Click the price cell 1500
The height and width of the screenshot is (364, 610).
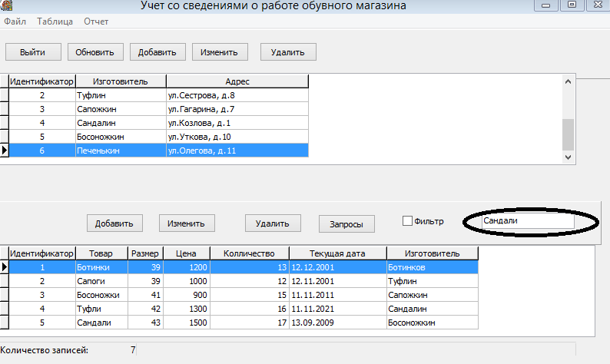(x=187, y=323)
